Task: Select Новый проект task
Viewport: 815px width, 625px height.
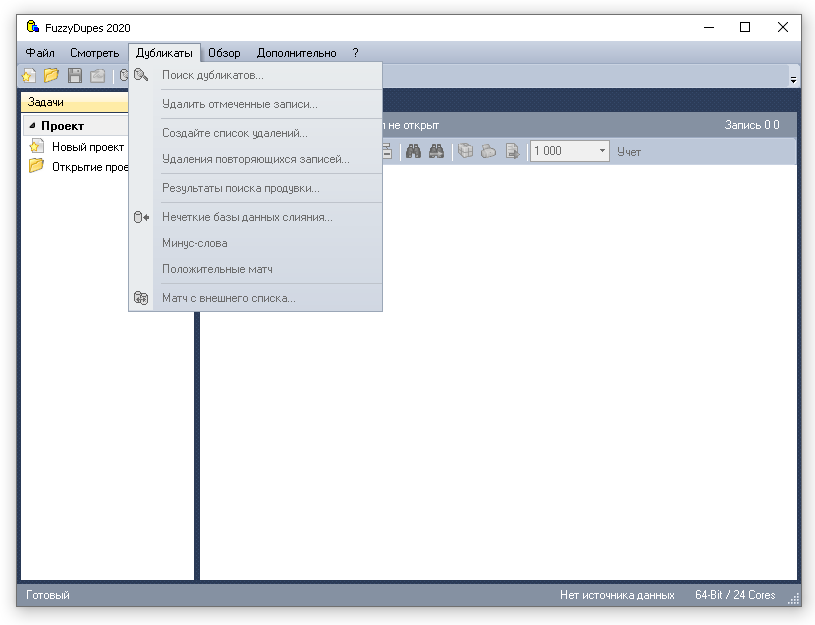Action: pyautogui.click(x=88, y=147)
